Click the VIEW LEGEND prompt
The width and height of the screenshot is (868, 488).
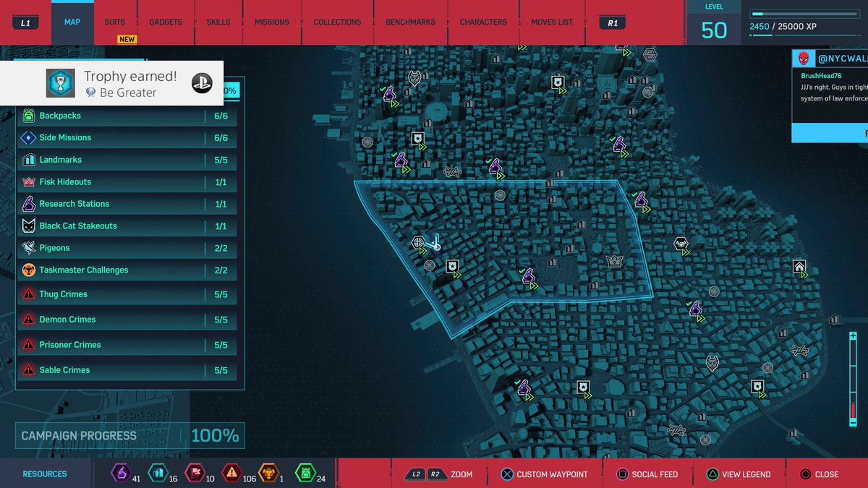pos(739,474)
